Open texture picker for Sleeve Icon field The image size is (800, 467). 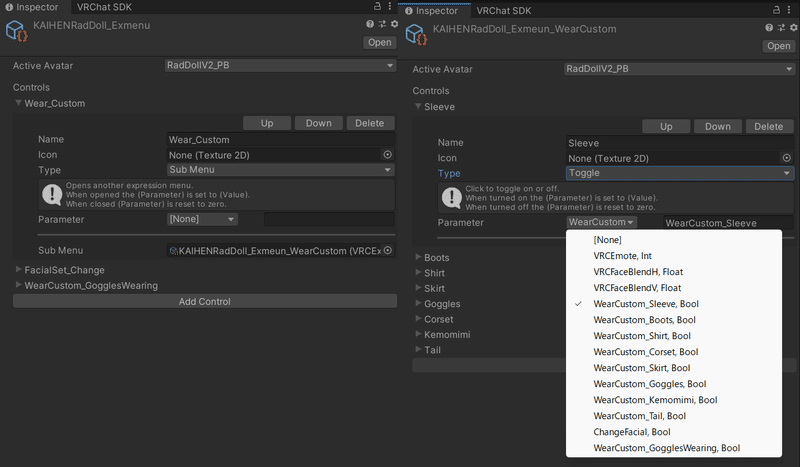click(787, 158)
